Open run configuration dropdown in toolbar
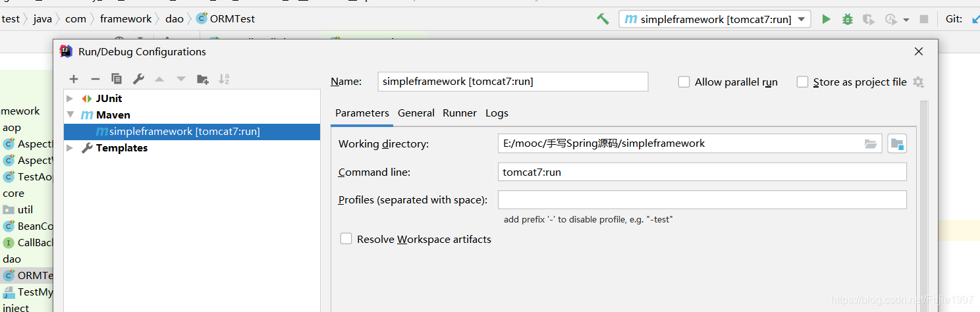Image resolution: width=980 pixels, height=312 pixels. 715,19
